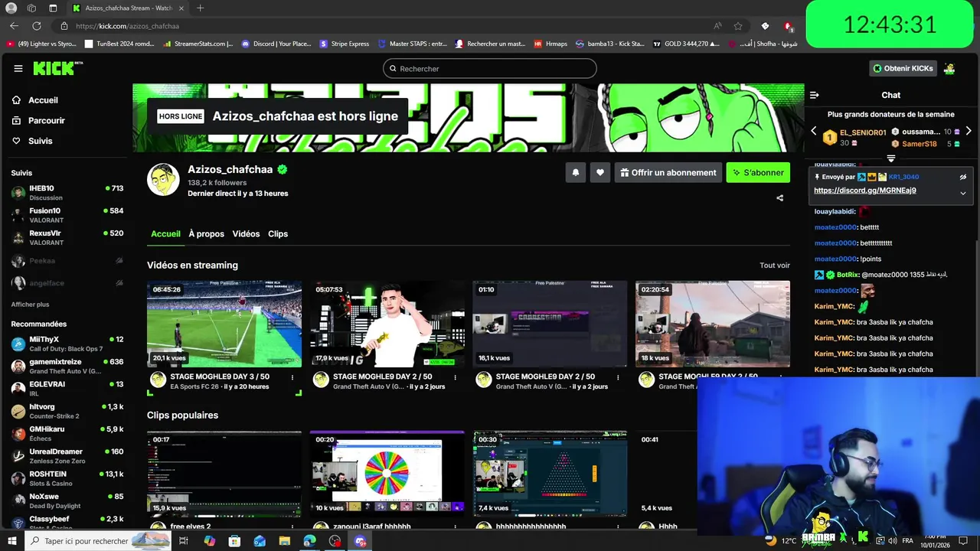Click KR1_3040 username in pinned message

coord(903,177)
